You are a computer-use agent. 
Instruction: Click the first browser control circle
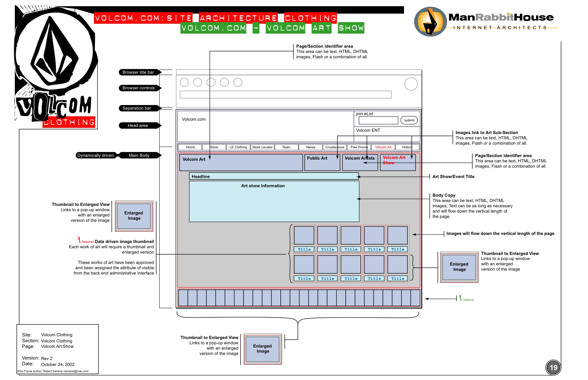click(x=184, y=82)
